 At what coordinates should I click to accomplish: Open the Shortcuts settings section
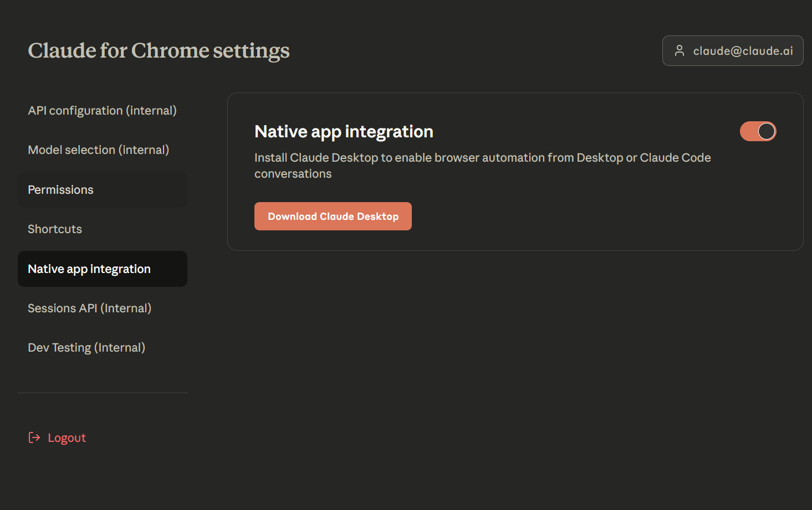[55, 229]
